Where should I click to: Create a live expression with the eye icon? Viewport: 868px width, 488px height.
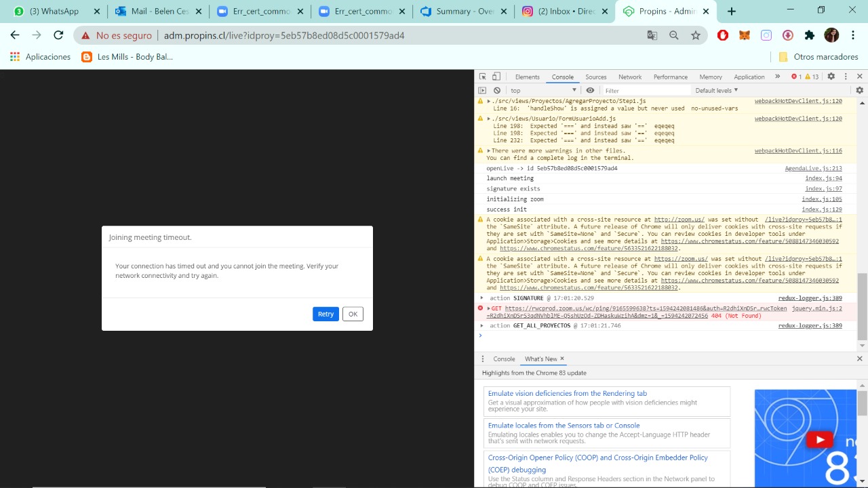[590, 90]
